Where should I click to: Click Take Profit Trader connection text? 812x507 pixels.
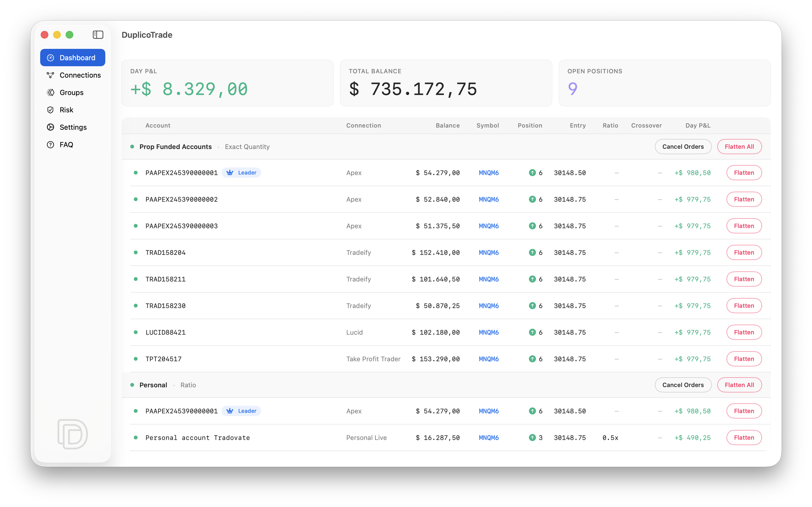pyautogui.click(x=373, y=359)
